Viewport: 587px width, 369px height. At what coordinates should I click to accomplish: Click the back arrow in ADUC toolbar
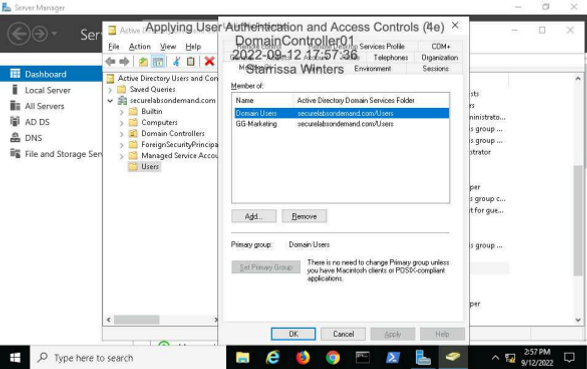110,61
